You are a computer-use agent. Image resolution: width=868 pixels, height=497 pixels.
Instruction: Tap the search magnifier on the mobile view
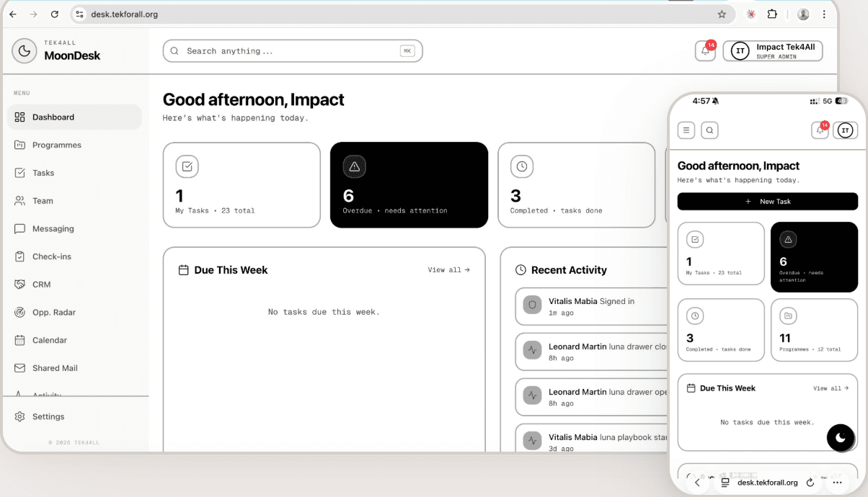coord(709,130)
